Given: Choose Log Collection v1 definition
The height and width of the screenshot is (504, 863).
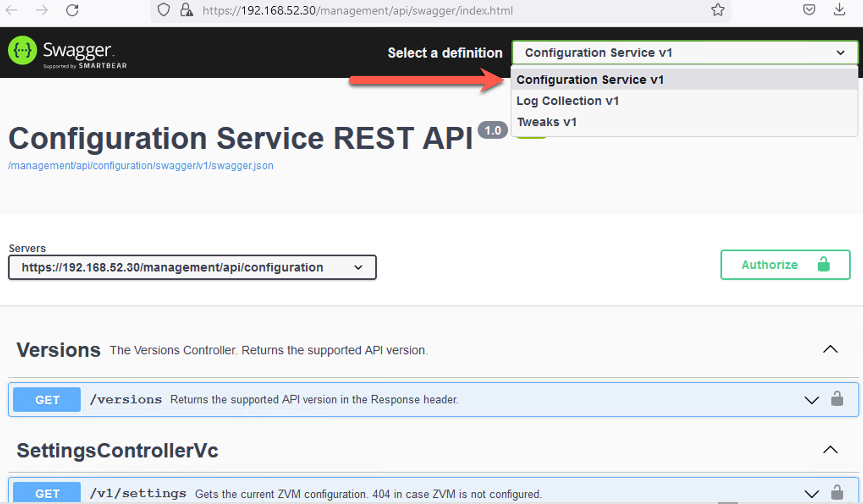Looking at the screenshot, I should 684,101.
